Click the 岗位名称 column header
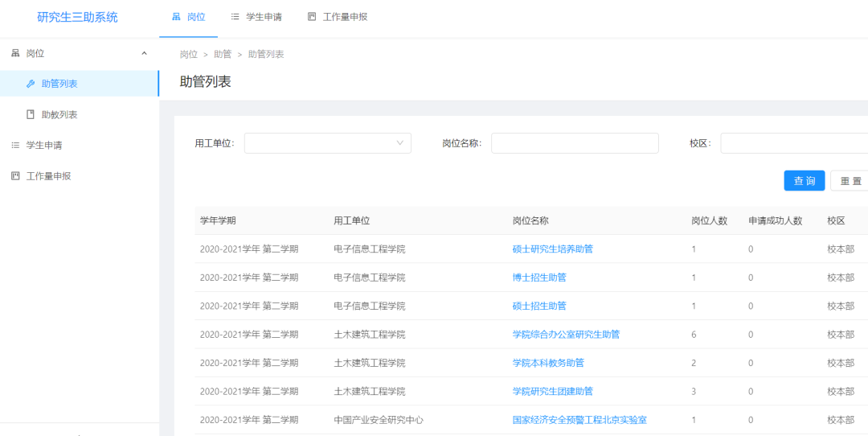Viewport: 868px width, 436px height. pyautogui.click(x=530, y=220)
